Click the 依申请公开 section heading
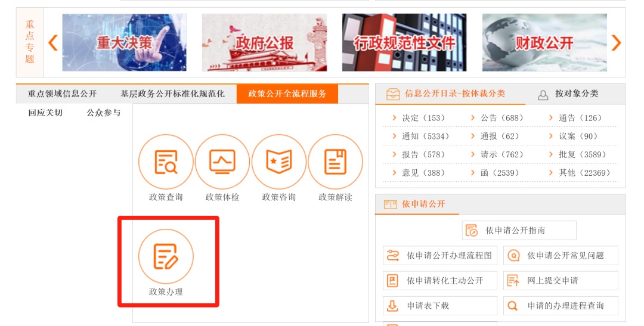This screenshot has height=326, width=644. click(x=423, y=204)
